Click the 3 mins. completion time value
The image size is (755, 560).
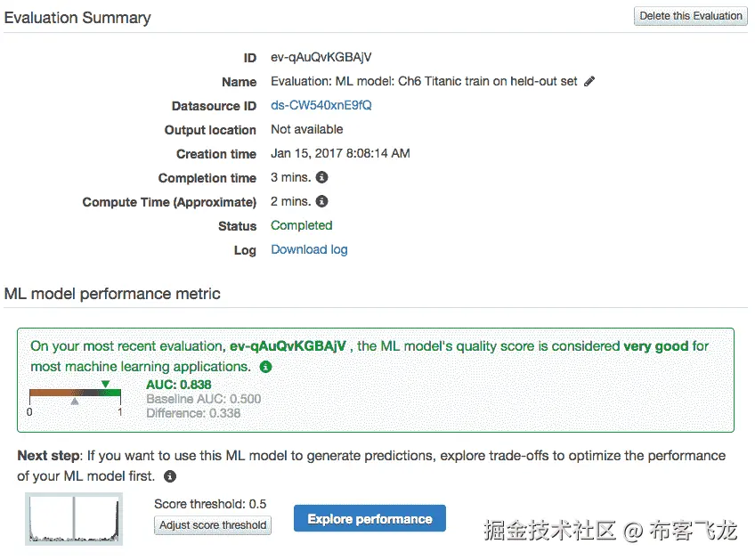tap(291, 177)
